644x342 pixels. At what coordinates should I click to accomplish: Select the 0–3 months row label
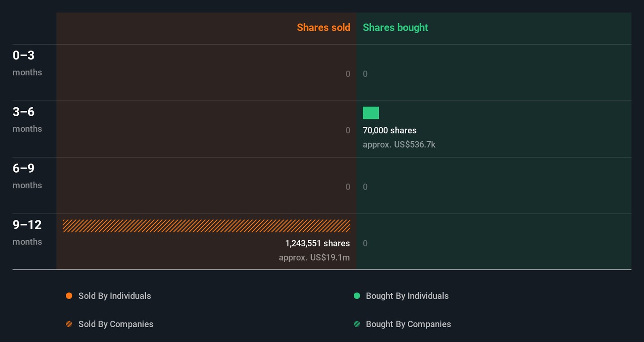pos(27,63)
